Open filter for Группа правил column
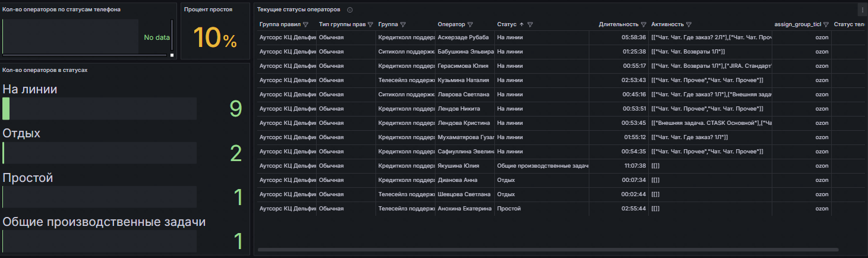The image size is (868, 258). coord(305,25)
